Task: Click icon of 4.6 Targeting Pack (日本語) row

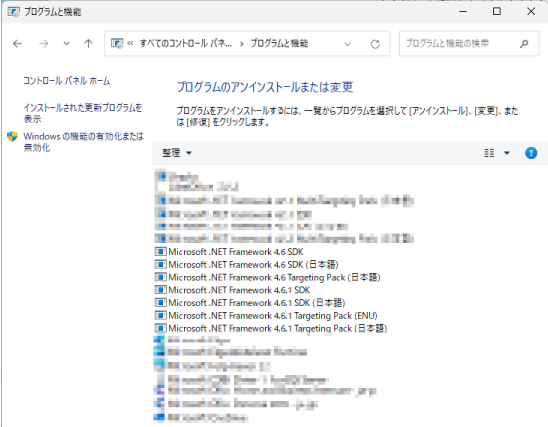Action: coord(160,277)
